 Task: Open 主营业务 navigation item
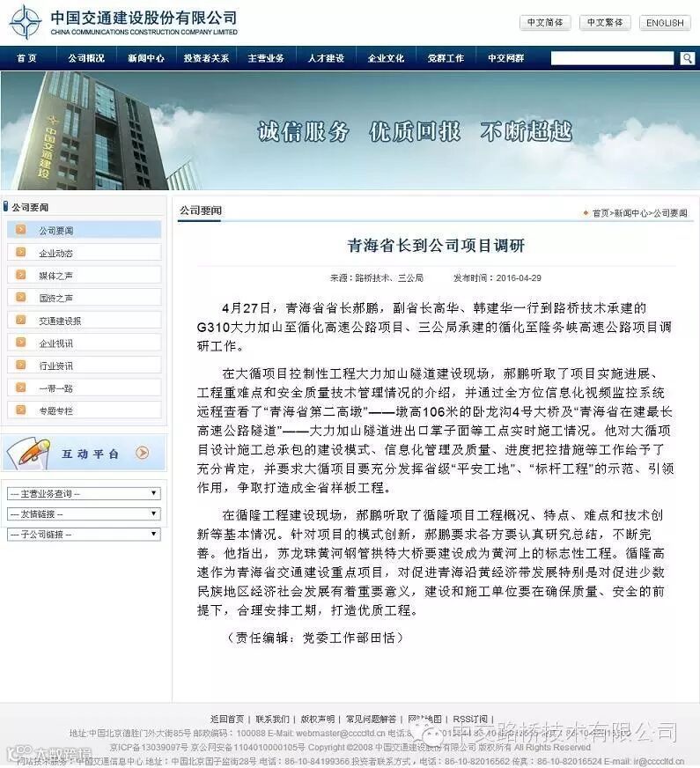[266, 58]
